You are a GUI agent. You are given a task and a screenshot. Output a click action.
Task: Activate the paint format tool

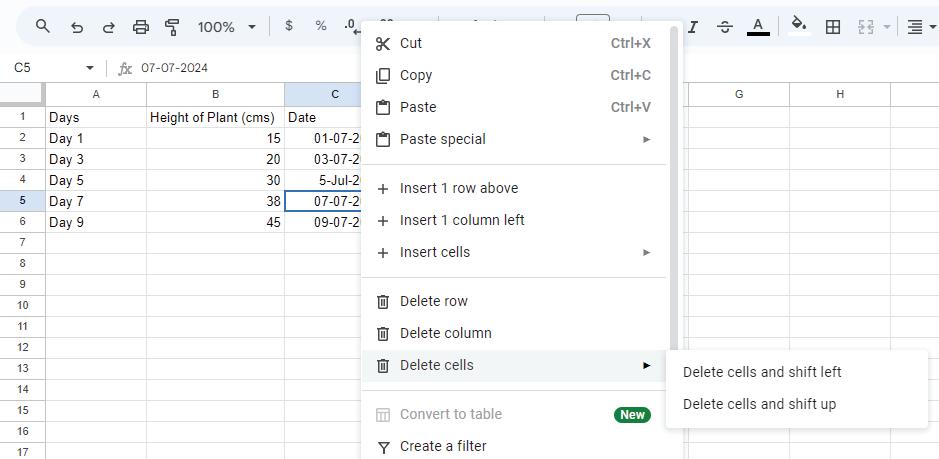pyautogui.click(x=172, y=27)
